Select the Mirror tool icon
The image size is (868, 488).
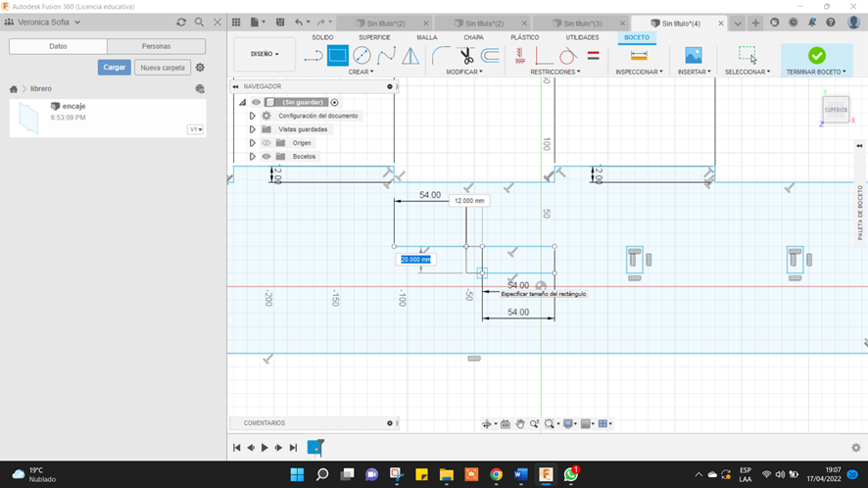(x=410, y=56)
